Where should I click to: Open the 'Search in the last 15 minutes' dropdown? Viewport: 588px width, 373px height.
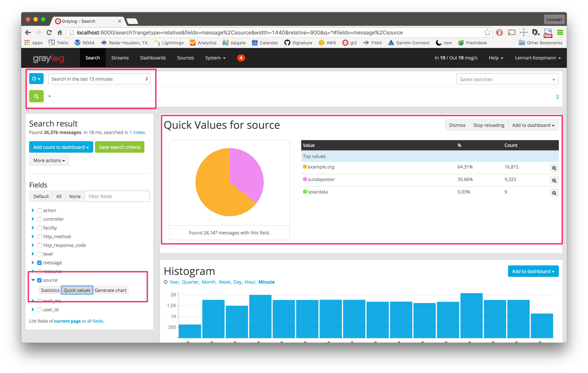pyautogui.click(x=99, y=79)
